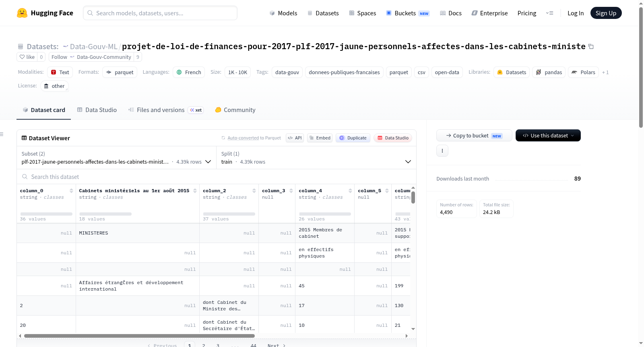Open Enterprise in navigation
The height and width of the screenshot is (347, 644).
(489, 13)
